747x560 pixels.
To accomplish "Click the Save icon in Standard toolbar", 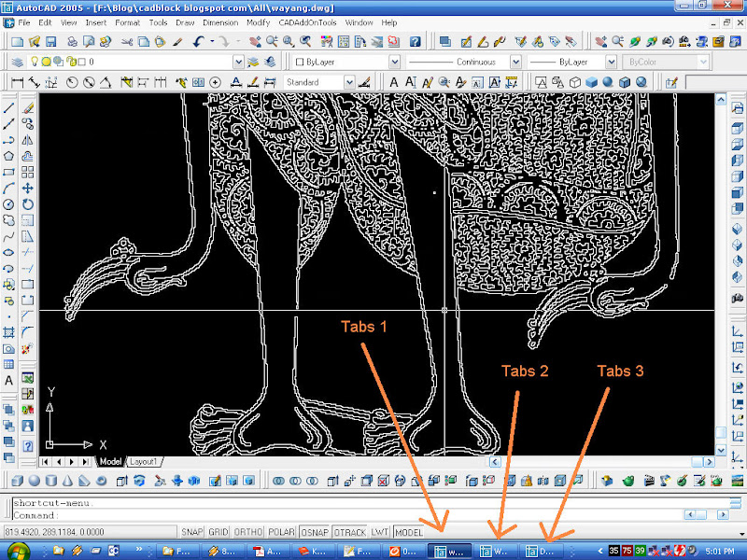I will [x=51, y=42].
